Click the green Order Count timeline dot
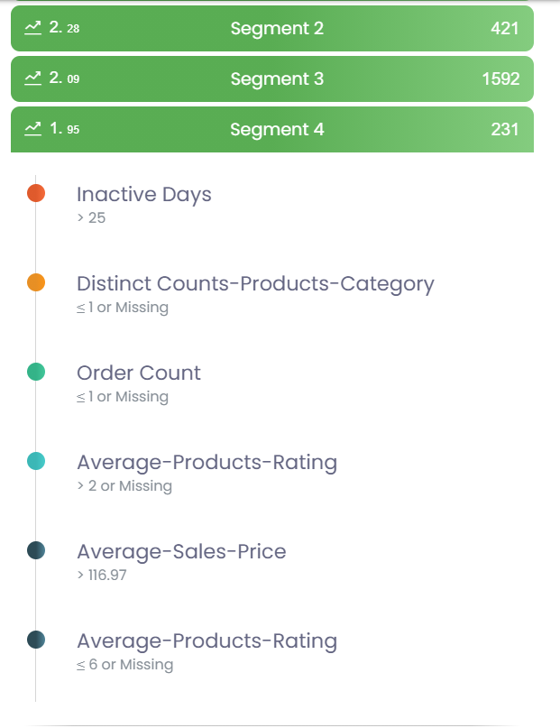Image resolution: width=560 pixels, height=728 pixels. [x=36, y=372]
